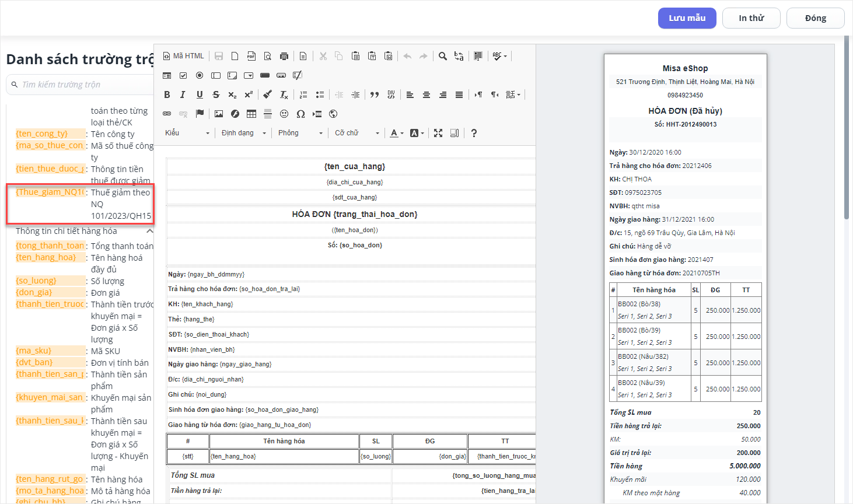
Task: Click the paste icon
Action: pyautogui.click(x=355, y=56)
